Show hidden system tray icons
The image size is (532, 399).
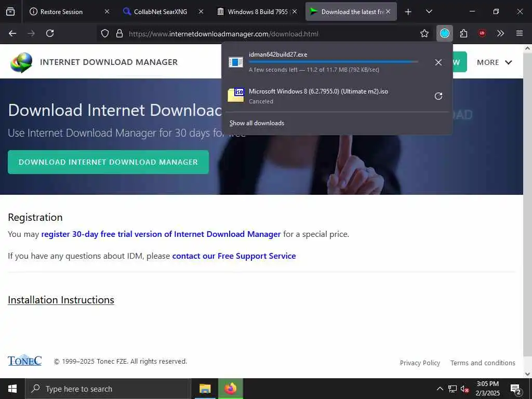pos(440,389)
